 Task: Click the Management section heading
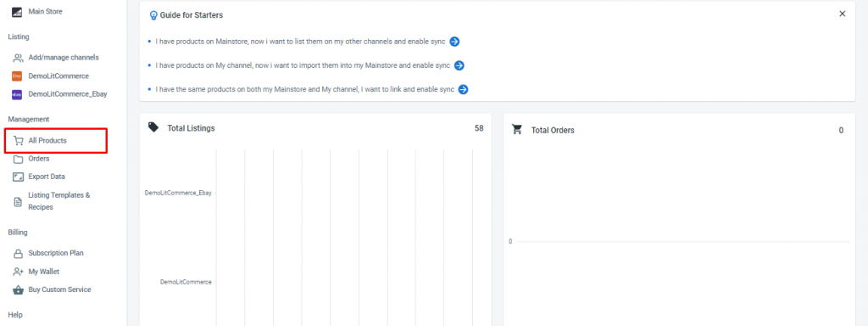tap(29, 119)
